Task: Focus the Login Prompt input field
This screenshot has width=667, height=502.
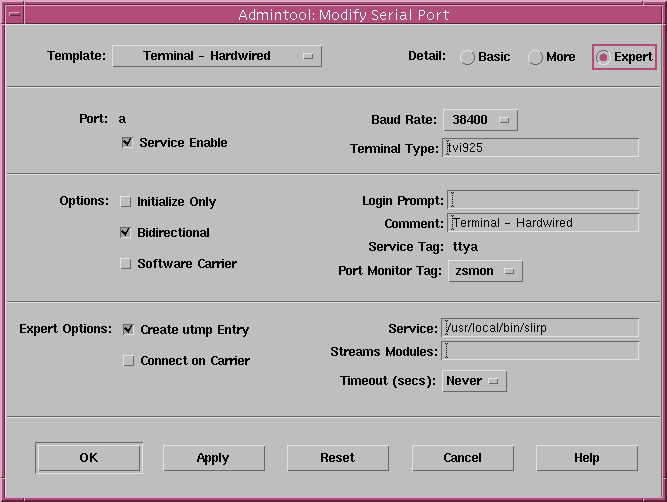Action: coord(540,200)
